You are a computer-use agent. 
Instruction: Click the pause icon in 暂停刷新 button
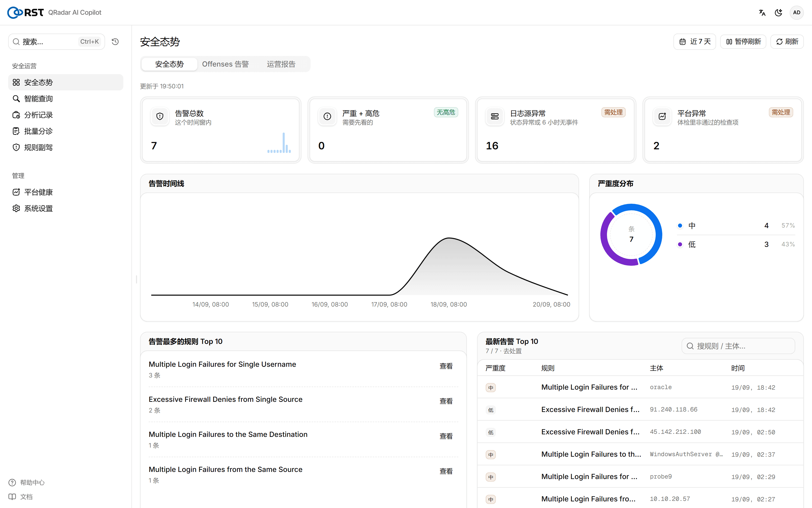[x=729, y=42]
